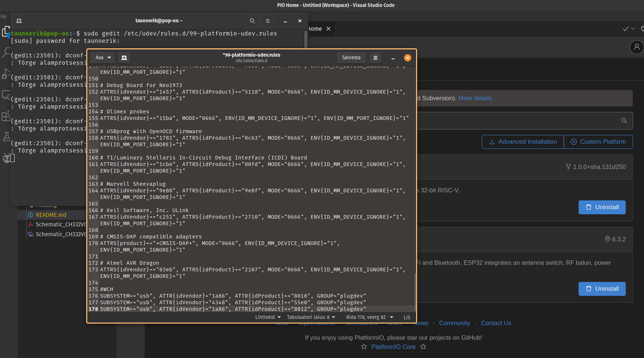Open gedit hamburger menu

tap(375, 57)
